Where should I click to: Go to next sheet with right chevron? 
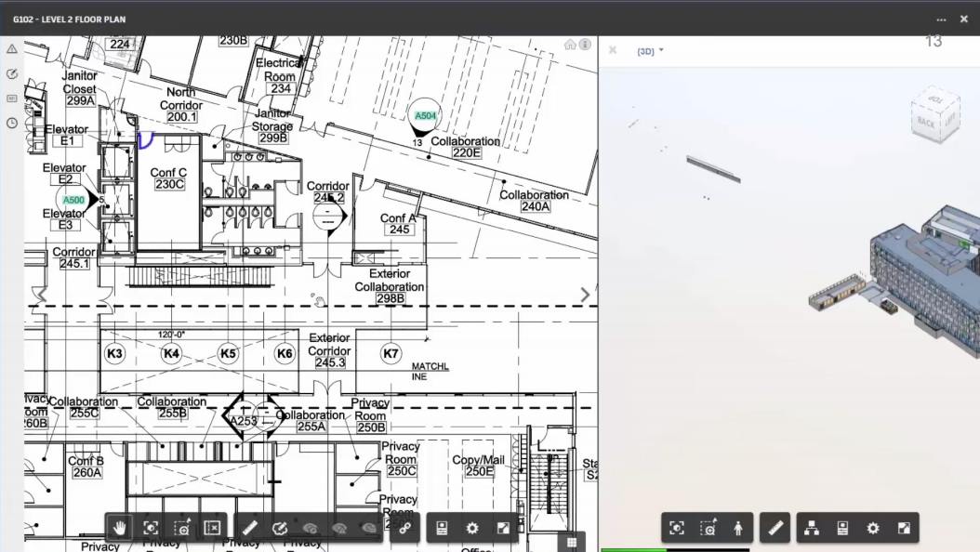(585, 295)
